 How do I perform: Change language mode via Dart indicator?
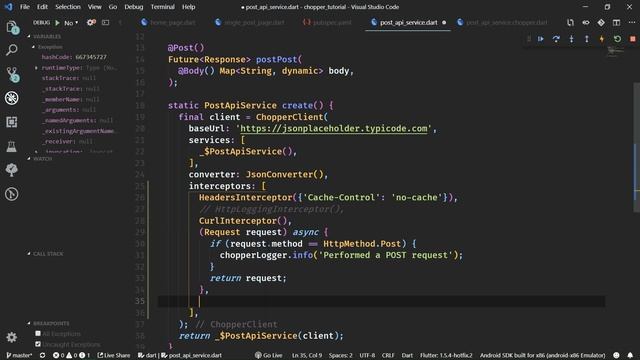tap(407, 355)
